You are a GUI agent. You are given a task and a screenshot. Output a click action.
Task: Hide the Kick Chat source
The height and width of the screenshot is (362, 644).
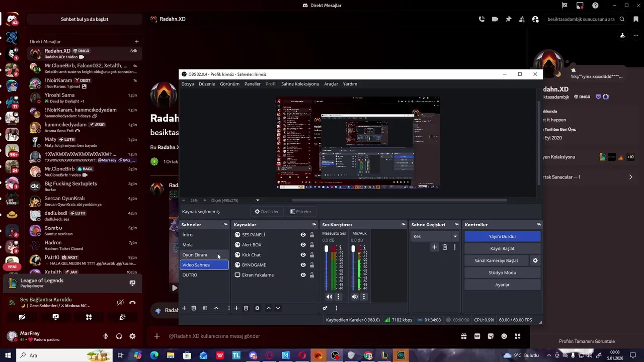303,255
